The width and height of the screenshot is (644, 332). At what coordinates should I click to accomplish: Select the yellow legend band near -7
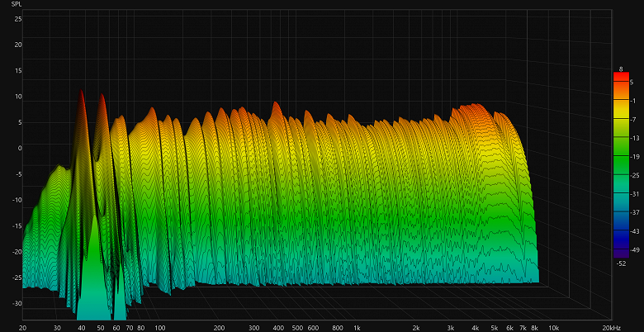(x=621, y=119)
